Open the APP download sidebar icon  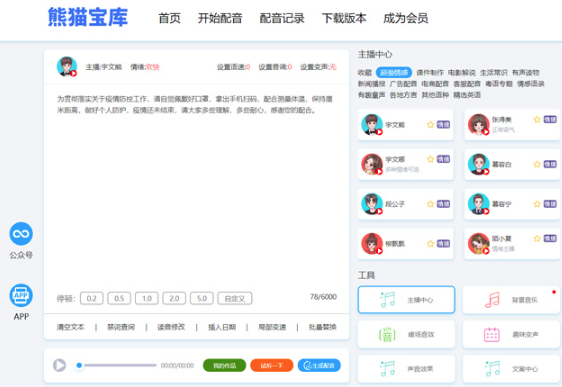point(21,295)
